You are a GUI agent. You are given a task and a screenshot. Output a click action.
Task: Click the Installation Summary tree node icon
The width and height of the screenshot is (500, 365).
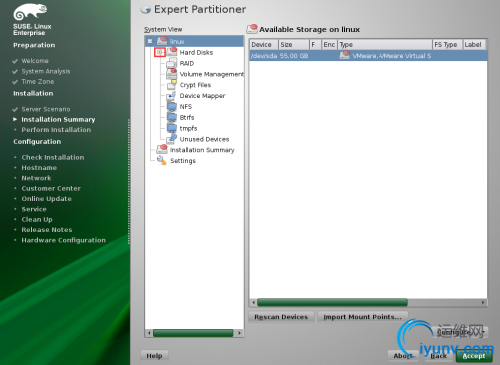coord(162,149)
